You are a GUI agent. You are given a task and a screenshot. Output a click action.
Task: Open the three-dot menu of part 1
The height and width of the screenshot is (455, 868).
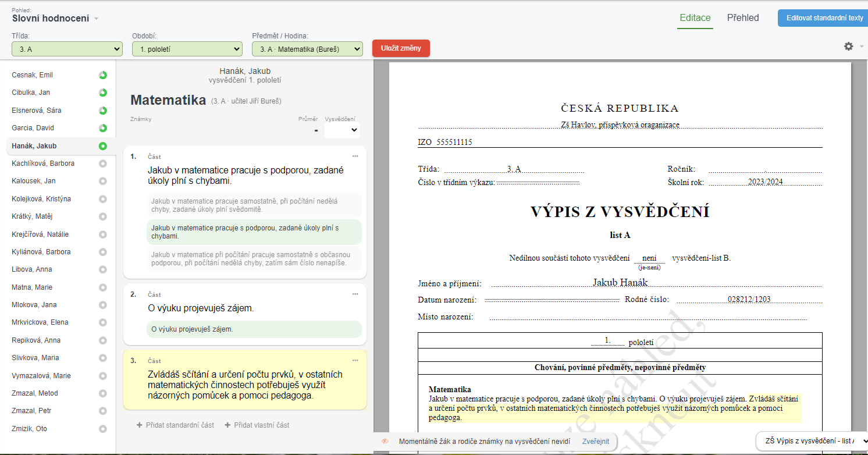coord(355,156)
